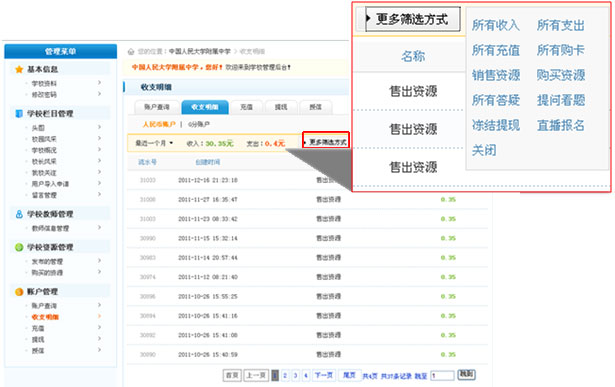Click the chevron next to 修改密码
This screenshot has height=387, width=615.
coord(99,94)
